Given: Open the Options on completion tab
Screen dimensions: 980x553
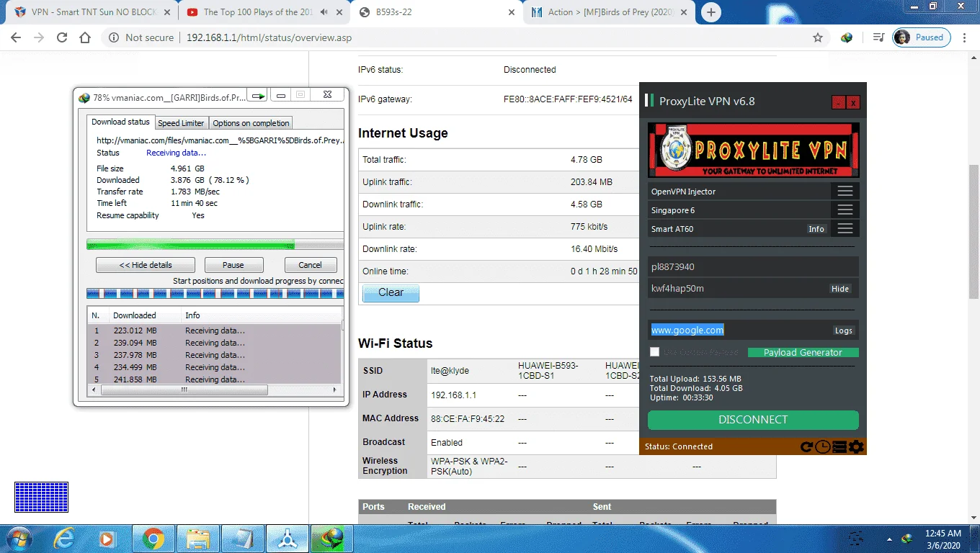Looking at the screenshot, I should coord(251,123).
